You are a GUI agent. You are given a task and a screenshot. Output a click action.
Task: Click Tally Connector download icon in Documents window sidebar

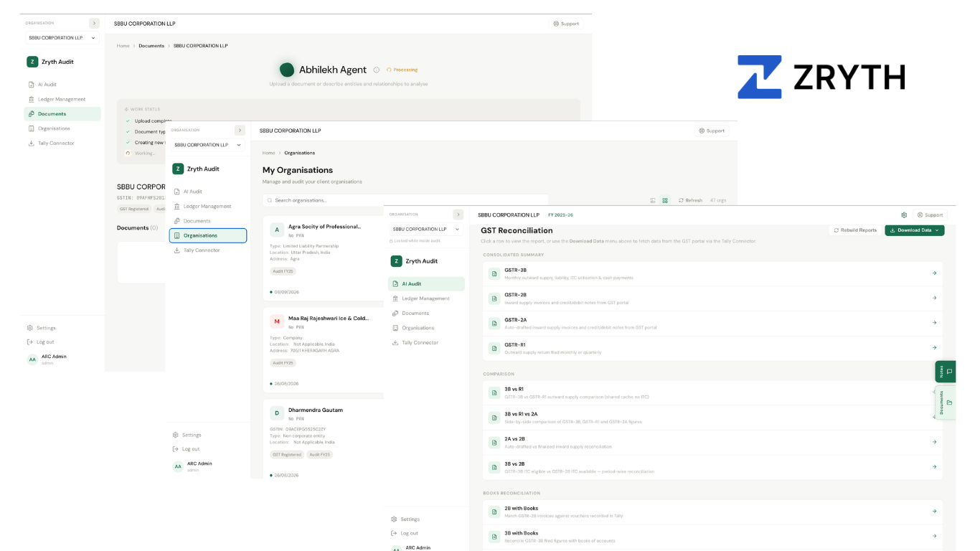pos(31,143)
